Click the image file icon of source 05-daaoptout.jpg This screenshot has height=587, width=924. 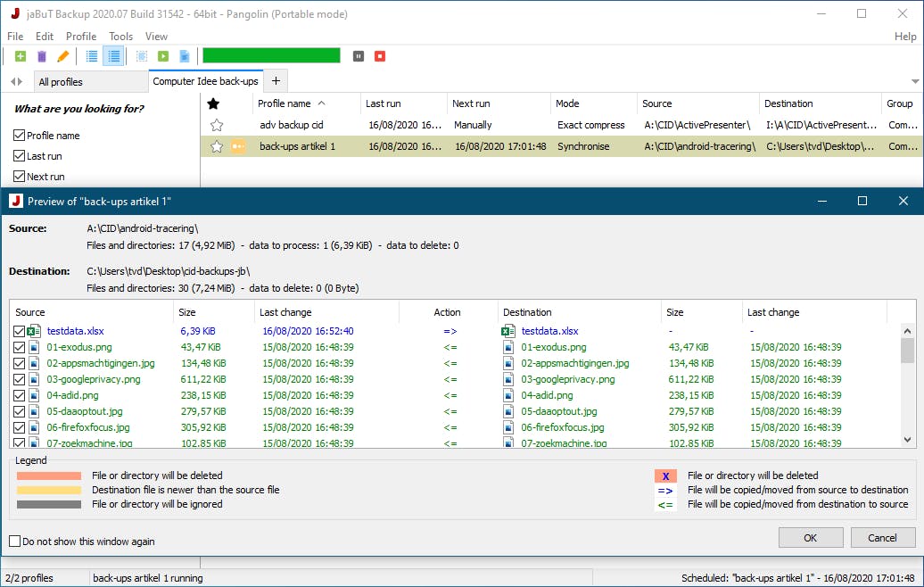click(x=34, y=411)
